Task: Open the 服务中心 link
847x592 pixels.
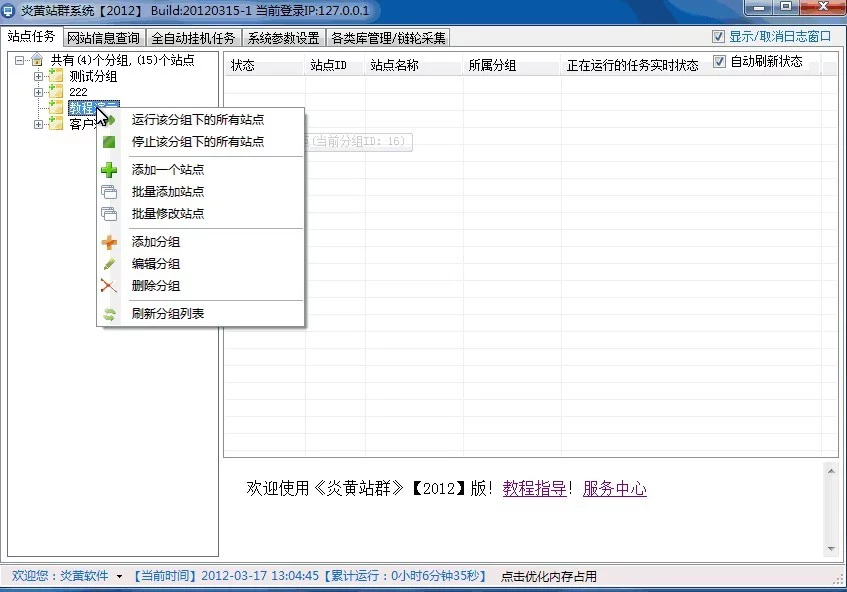Action: (615, 488)
